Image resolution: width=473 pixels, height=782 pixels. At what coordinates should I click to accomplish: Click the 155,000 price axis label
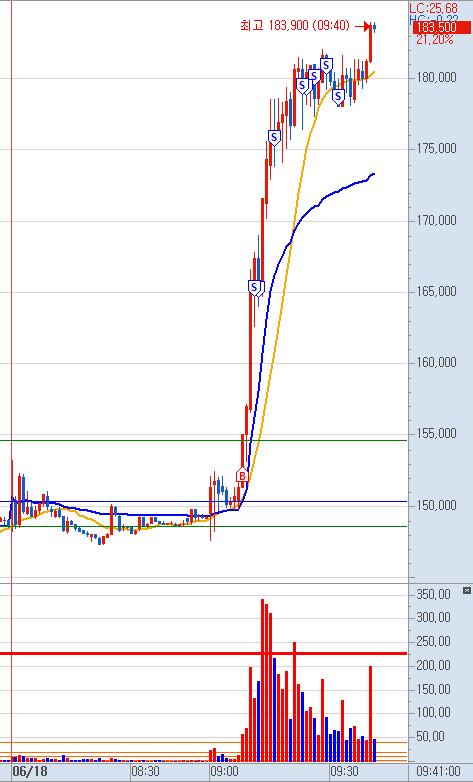pyautogui.click(x=437, y=433)
